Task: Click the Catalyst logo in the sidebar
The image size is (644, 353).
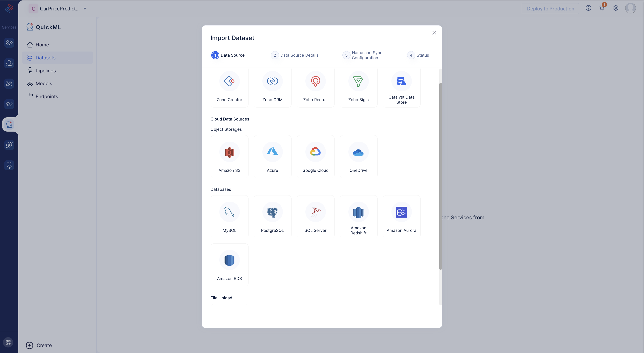Action: point(9,8)
